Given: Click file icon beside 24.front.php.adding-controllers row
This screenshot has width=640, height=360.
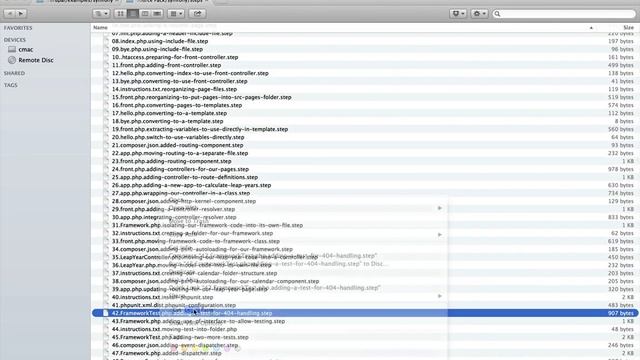Looking at the screenshot, I should [106, 169].
